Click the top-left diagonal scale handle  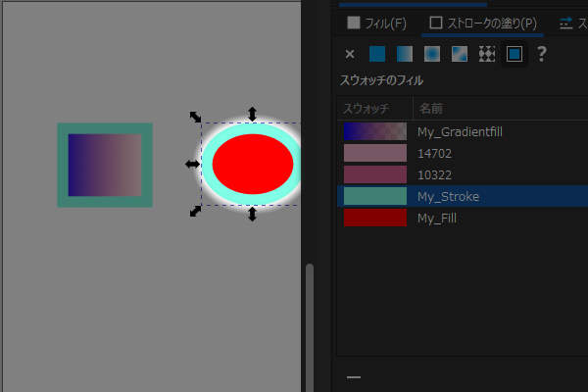[x=195, y=117]
